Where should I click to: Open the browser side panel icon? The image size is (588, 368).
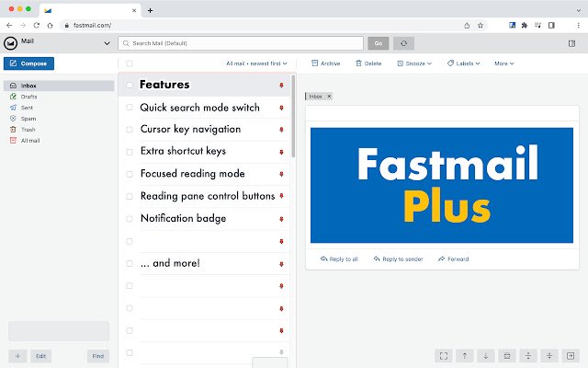tap(551, 25)
